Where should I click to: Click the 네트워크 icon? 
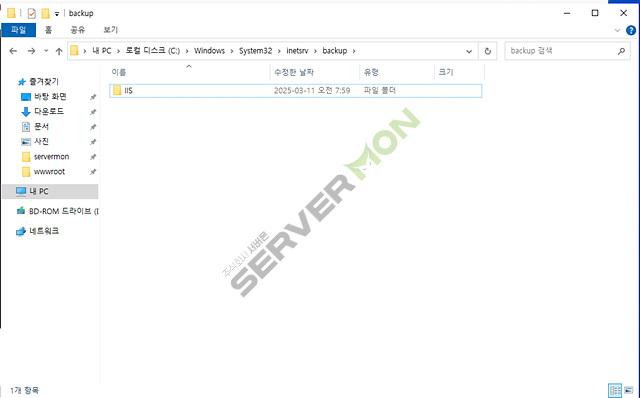coord(21,231)
